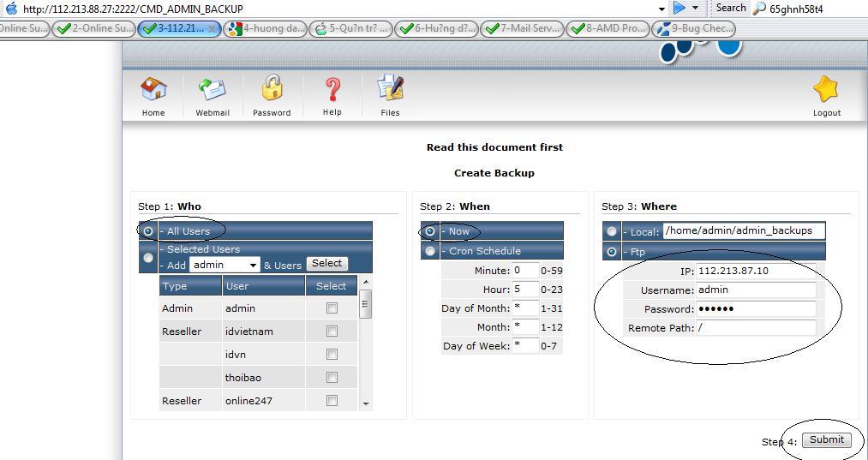Click the Password padlock icon

click(x=272, y=90)
